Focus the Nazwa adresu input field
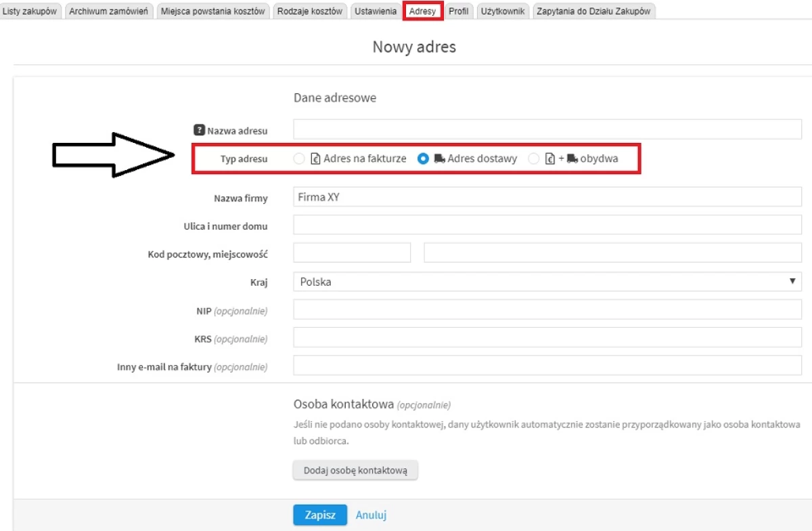Image resolution: width=812 pixels, height=531 pixels. click(x=547, y=129)
